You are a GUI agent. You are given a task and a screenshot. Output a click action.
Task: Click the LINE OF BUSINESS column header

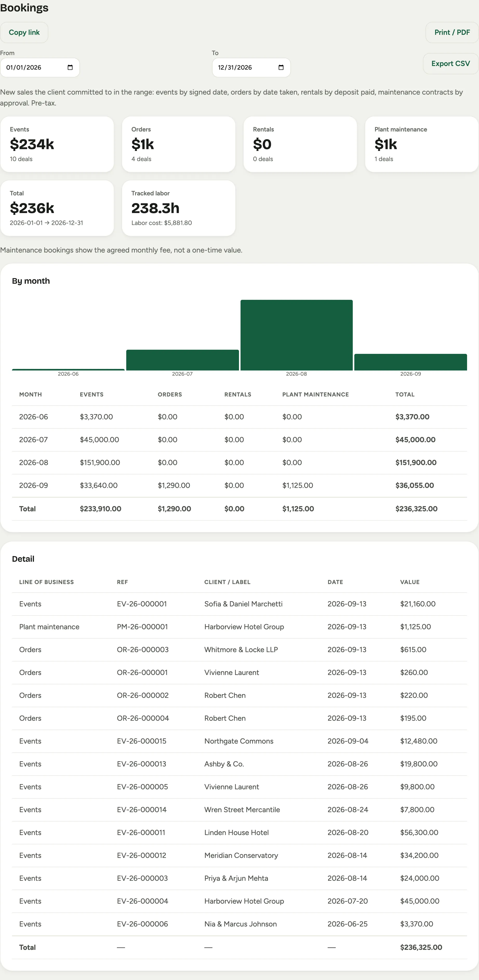point(46,582)
